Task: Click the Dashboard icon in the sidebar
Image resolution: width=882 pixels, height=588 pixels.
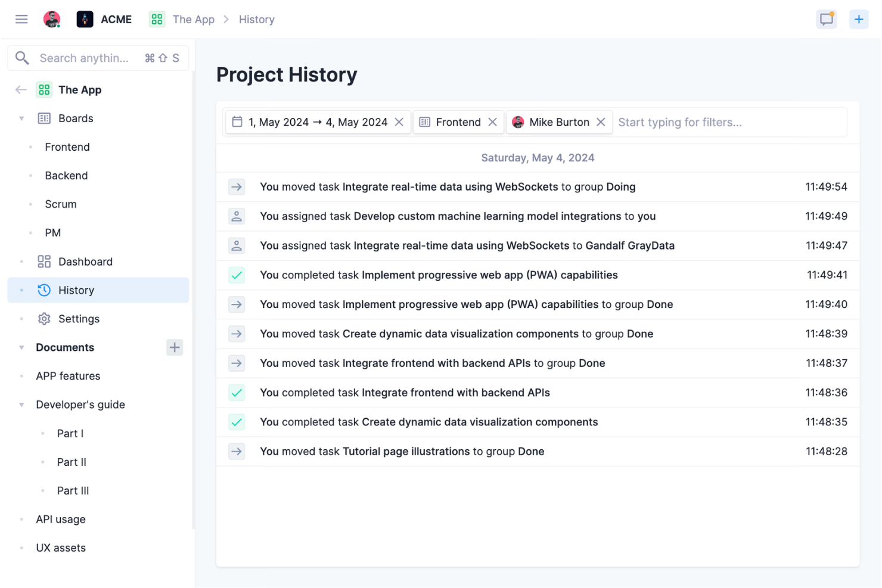Action: coord(44,261)
